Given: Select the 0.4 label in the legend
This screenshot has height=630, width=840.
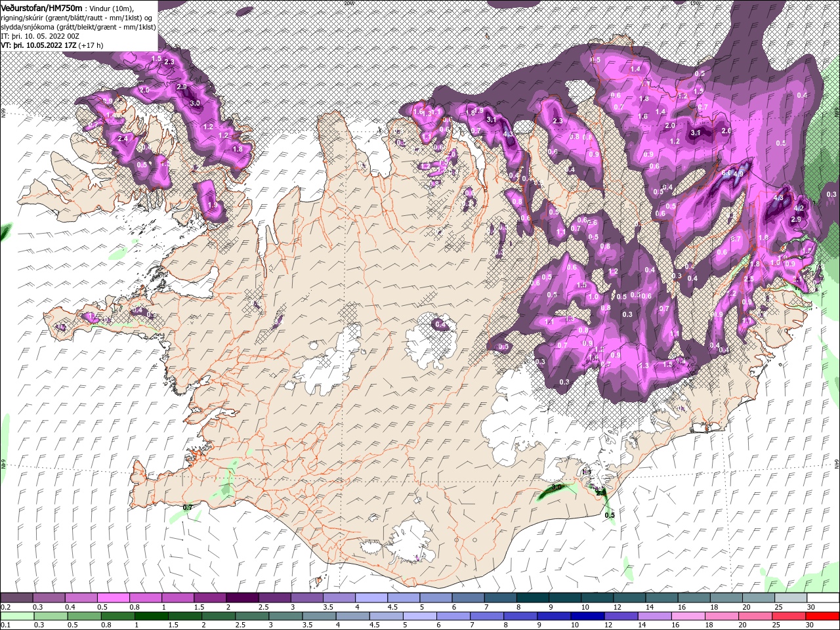Looking at the screenshot, I should tap(70, 607).
